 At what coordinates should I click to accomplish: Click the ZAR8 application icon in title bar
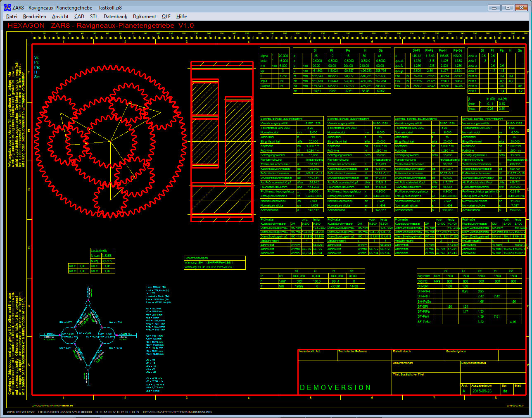[7, 7]
